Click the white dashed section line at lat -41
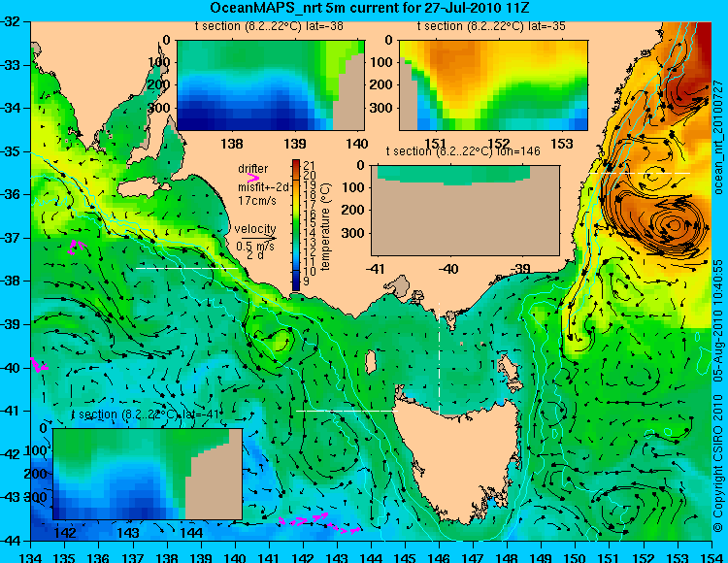The height and width of the screenshot is (563, 728). 347,411
